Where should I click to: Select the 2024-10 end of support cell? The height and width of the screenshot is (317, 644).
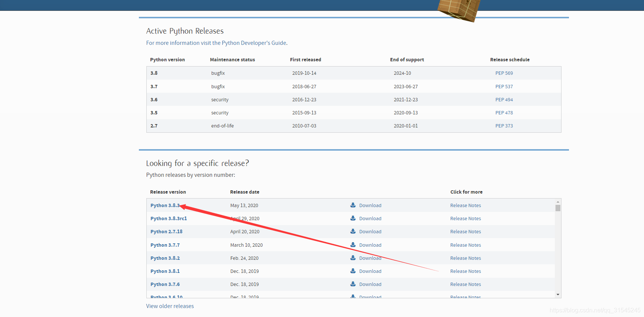[x=402, y=73]
